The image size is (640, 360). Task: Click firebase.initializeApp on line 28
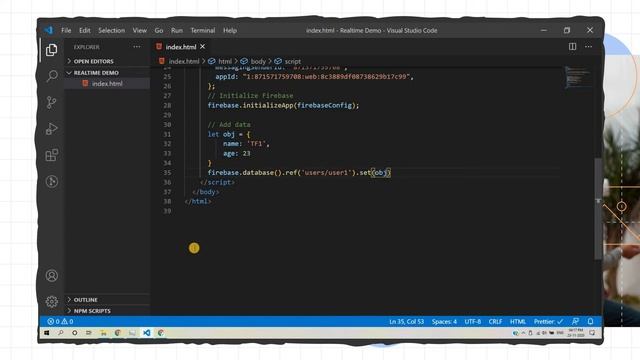[250, 105]
